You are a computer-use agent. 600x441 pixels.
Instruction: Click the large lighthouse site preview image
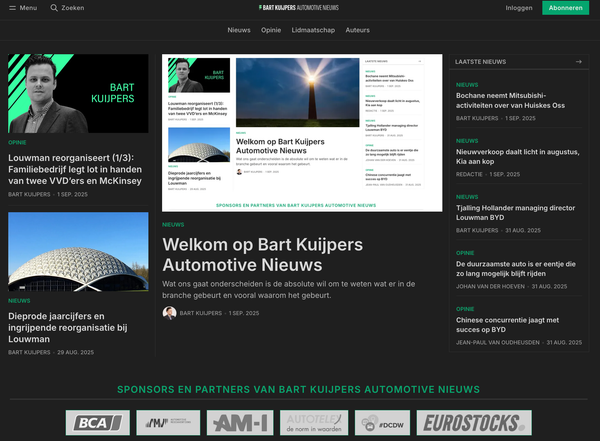click(302, 132)
